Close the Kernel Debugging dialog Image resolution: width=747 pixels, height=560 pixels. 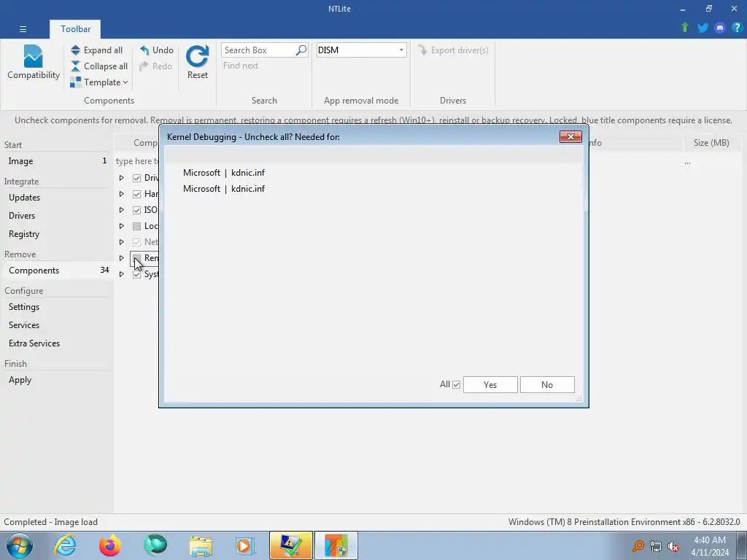(x=570, y=137)
